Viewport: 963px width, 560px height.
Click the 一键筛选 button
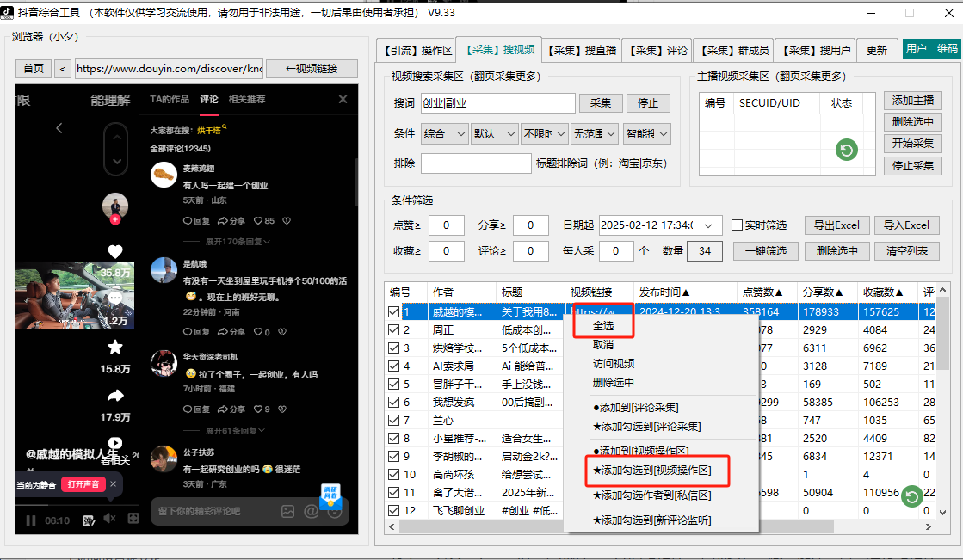[x=765, y=251]
